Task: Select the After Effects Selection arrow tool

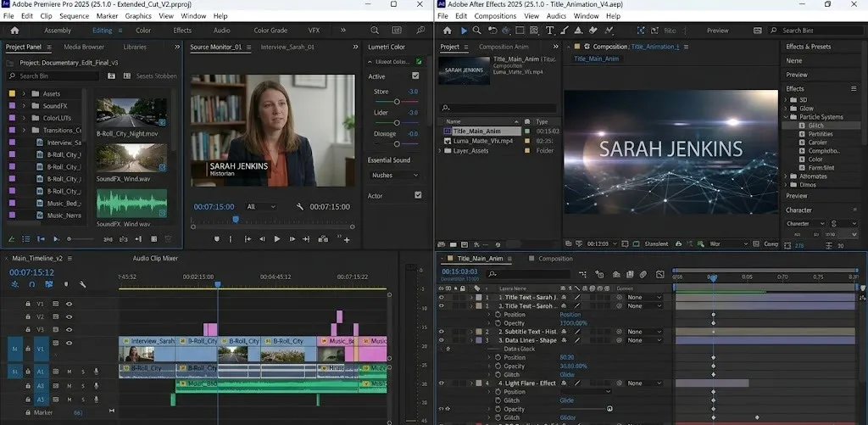Action: (464, 31)
